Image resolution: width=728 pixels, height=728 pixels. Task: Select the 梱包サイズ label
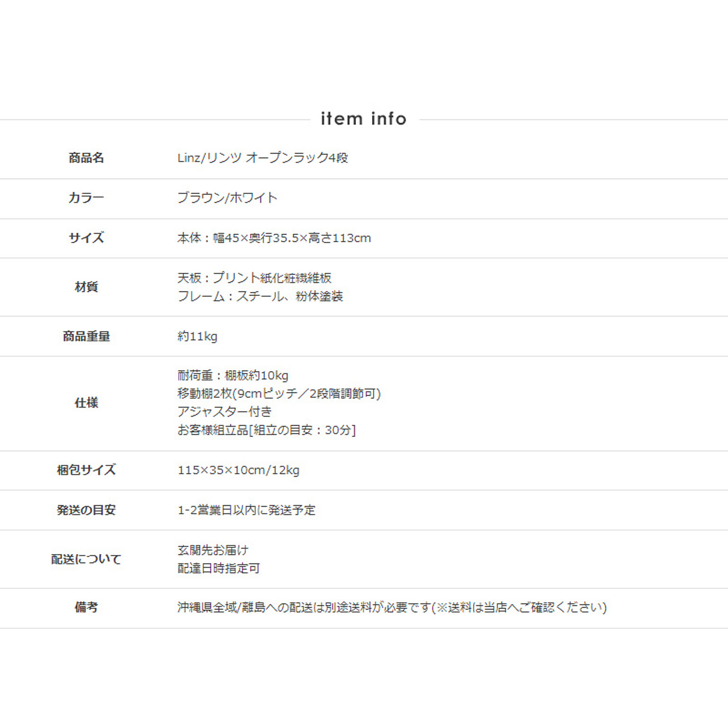(x=86, y=470)
